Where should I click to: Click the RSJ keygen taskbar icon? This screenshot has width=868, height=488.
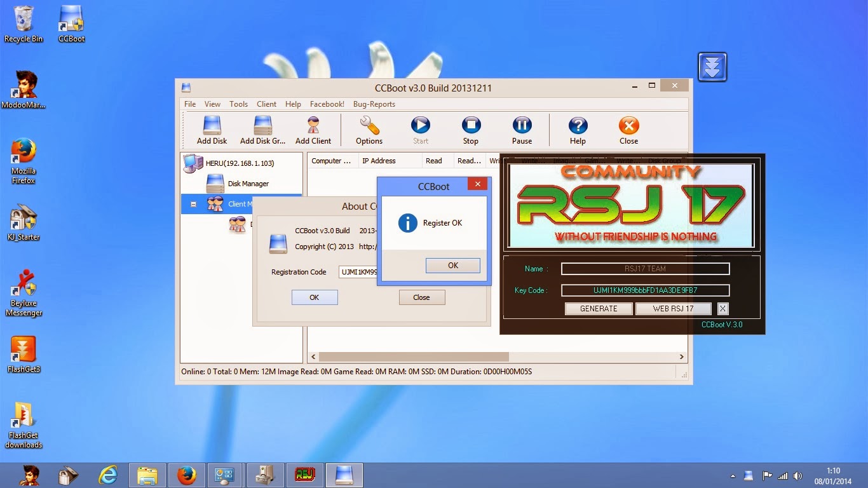click(x=305, y=475)
